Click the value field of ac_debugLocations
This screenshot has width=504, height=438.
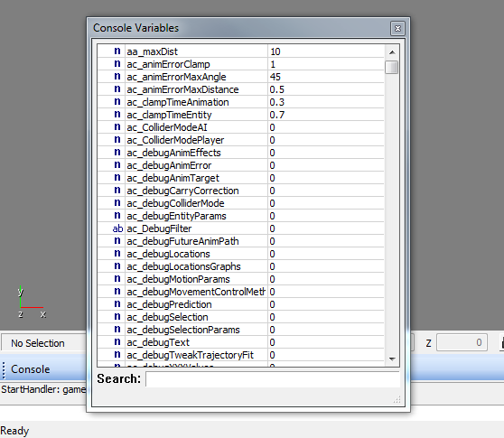[325, 254]
